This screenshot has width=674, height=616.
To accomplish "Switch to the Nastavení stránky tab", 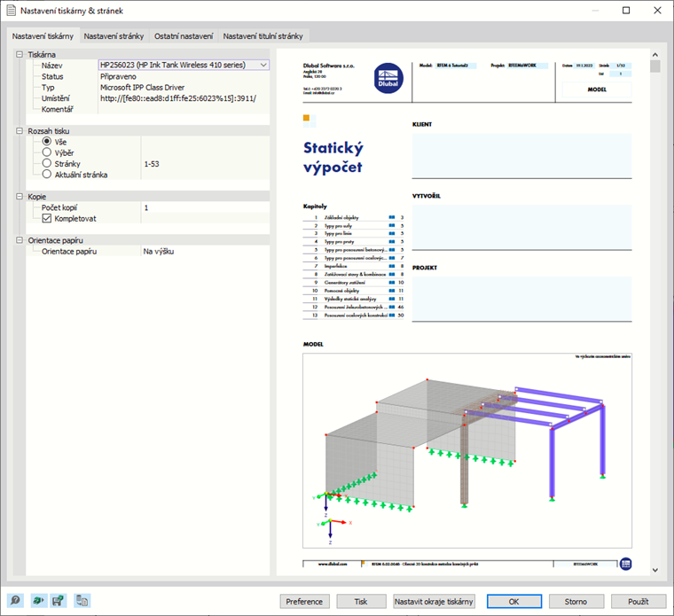I will pos(114,36).
